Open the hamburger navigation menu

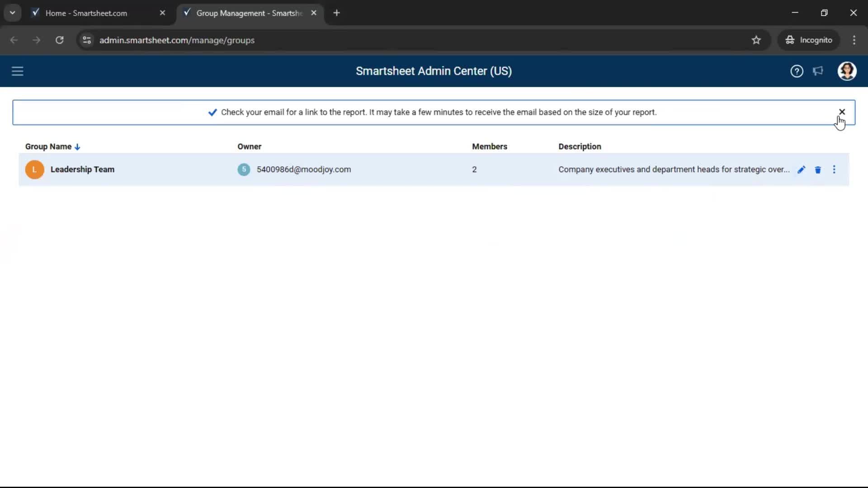pyautogui.click(x=17, y=71)
